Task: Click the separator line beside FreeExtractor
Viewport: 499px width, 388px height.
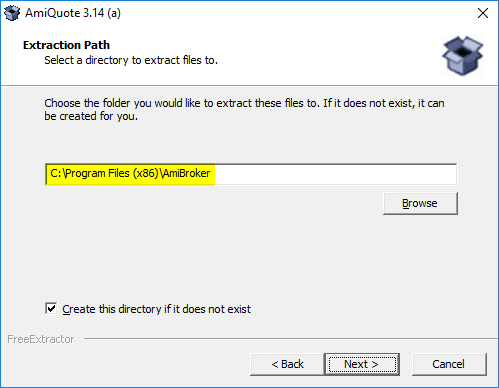Action: (291, 339)
